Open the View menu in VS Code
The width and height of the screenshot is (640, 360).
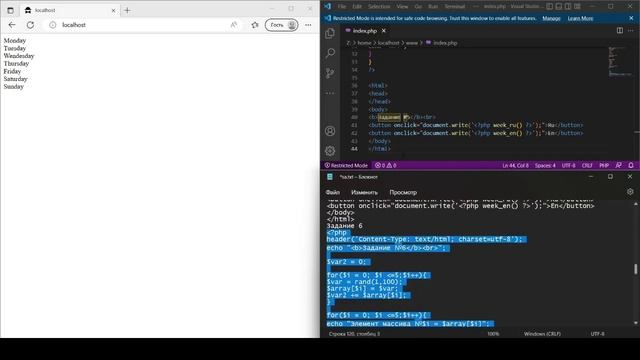[402, 6]
